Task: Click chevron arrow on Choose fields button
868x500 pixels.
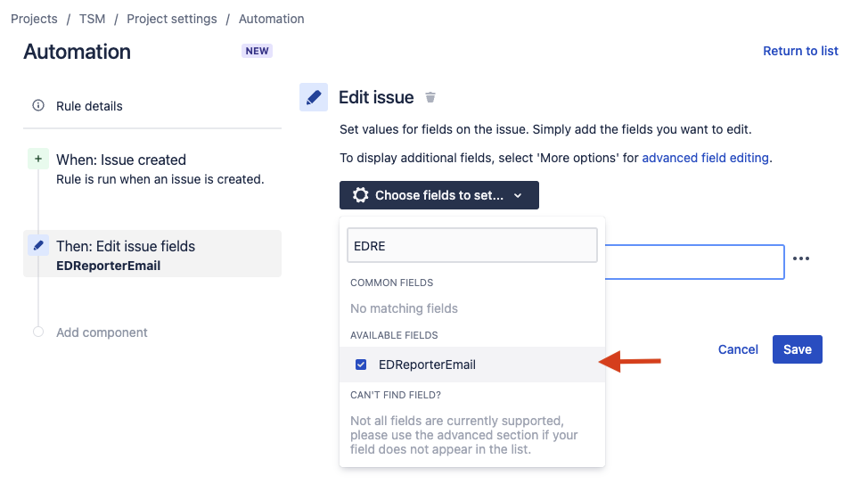Action: 518,196
